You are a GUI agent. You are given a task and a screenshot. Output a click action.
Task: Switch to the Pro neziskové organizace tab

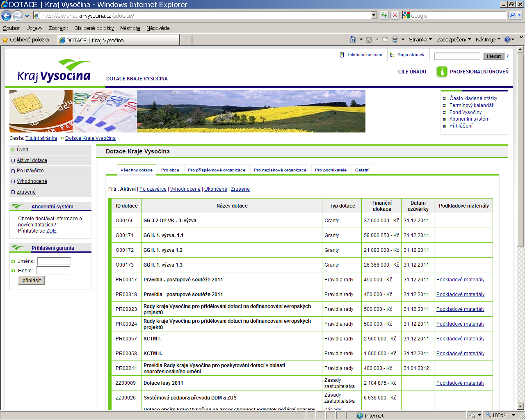pyautogui.click(x=280, y=170)
